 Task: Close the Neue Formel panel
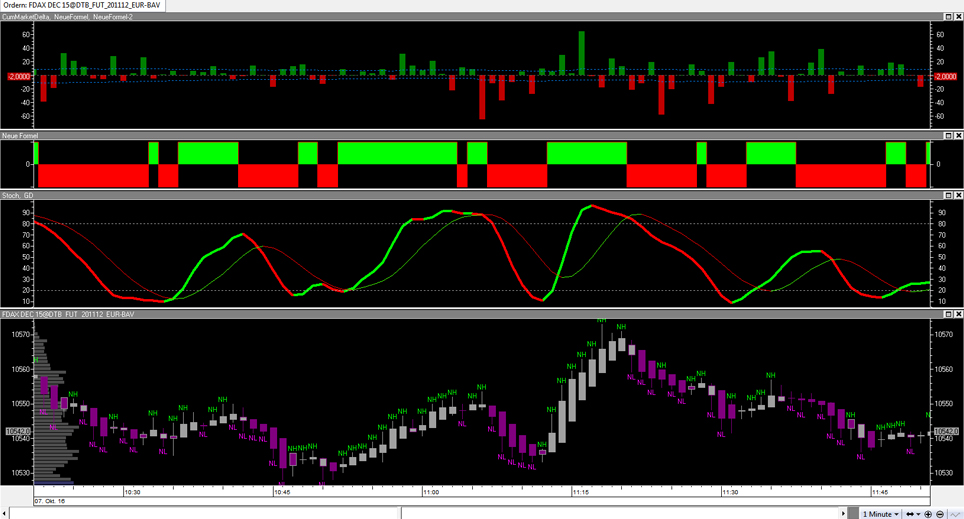(957, 135)
